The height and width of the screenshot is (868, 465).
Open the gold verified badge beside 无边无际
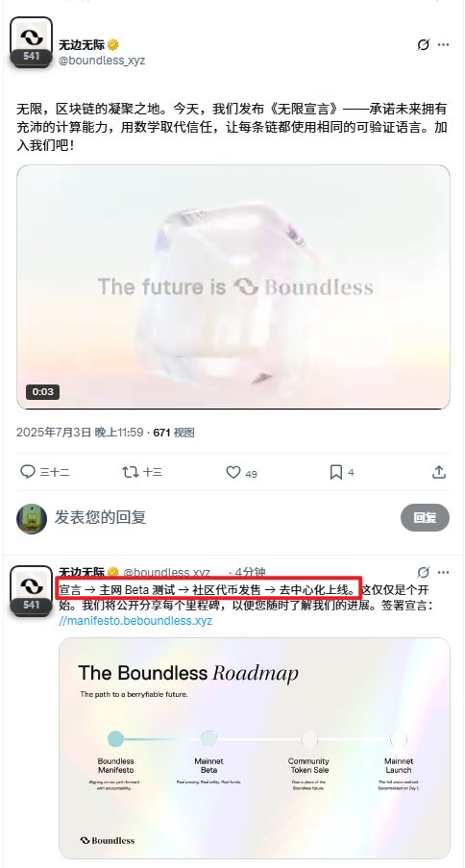click(x=113, y=45)
